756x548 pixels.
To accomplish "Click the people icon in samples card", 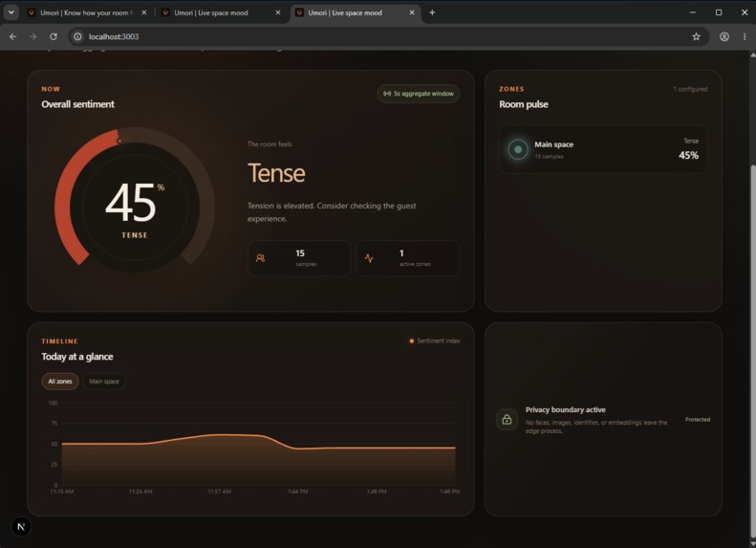I will [x=260, y=258].
